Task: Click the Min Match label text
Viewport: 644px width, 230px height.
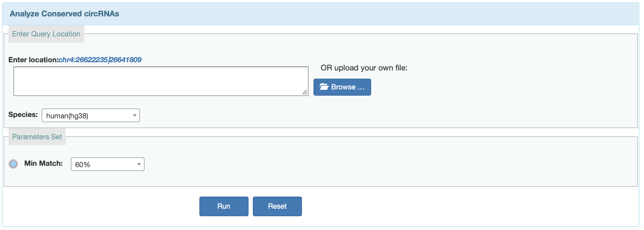Action: point(43,163)
